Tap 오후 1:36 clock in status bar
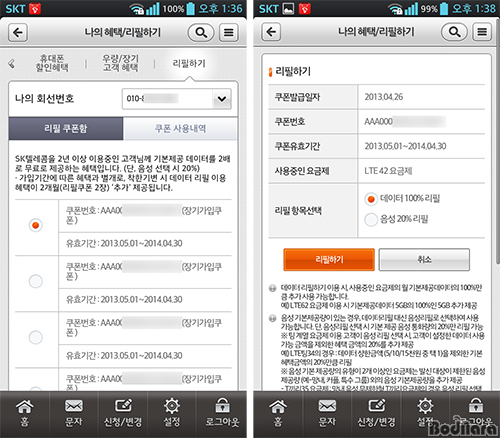 (220, 8)
